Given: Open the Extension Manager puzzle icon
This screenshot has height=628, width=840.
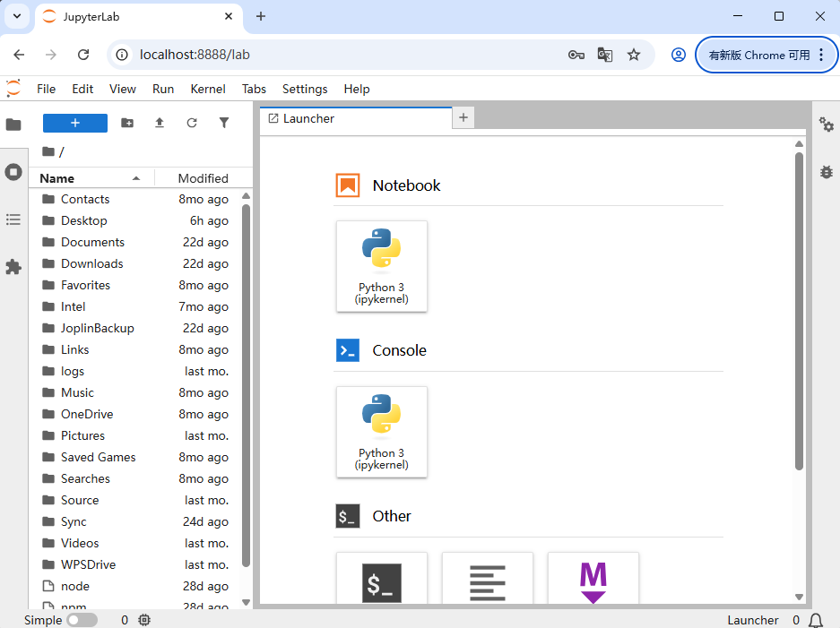Looking at the screenshot, I should [x=13, y=267].
